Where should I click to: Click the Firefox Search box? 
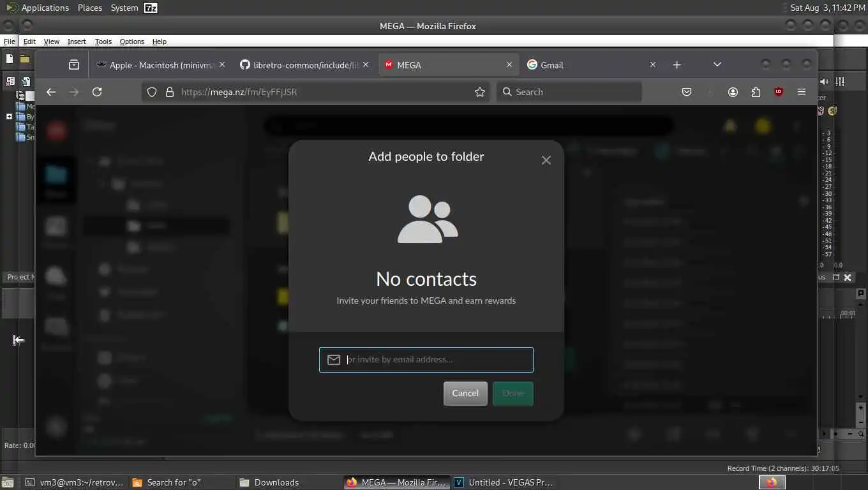click(569, 92)
